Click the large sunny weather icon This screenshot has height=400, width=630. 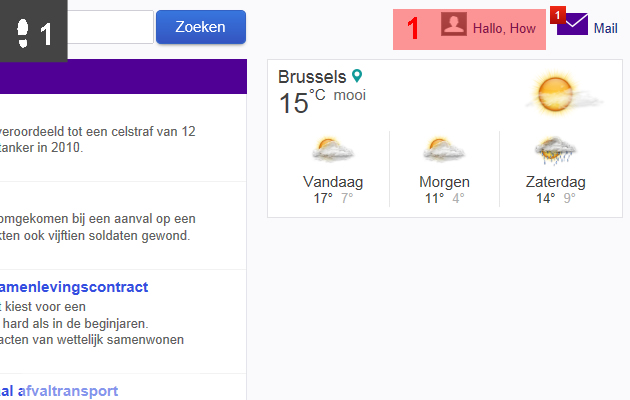563,94
